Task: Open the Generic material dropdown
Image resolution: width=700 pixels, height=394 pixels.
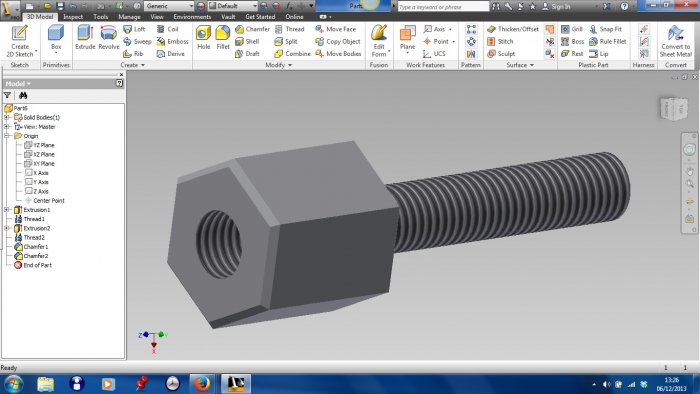Action: coord(169,6)
